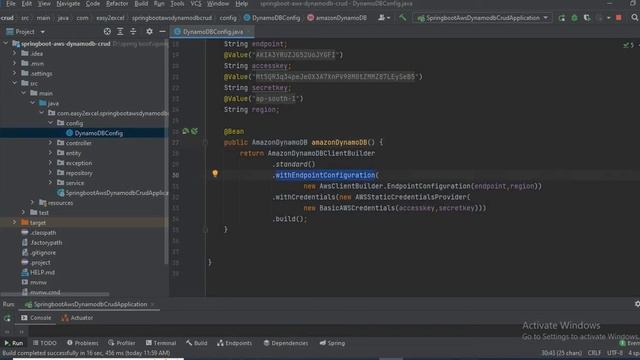Screen dimensions: 640x360
Task: Click the cursor position indicator in status bar
Action: [562, 353]
